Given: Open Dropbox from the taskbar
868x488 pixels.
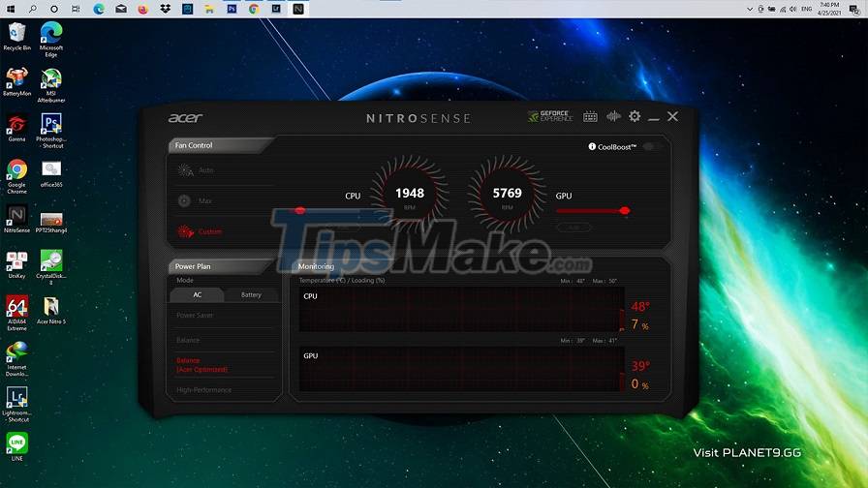Looking at the screenshot, I should tap(165, 9).
